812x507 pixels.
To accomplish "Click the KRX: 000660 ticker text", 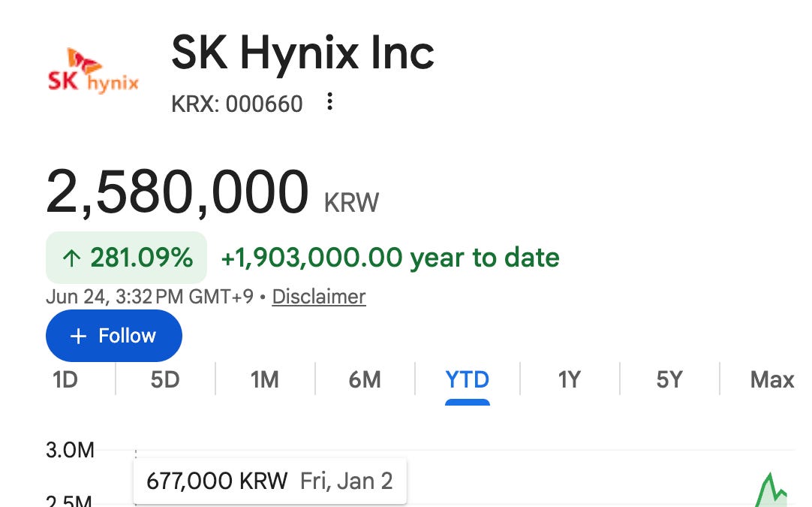I will tap(237, 104).
